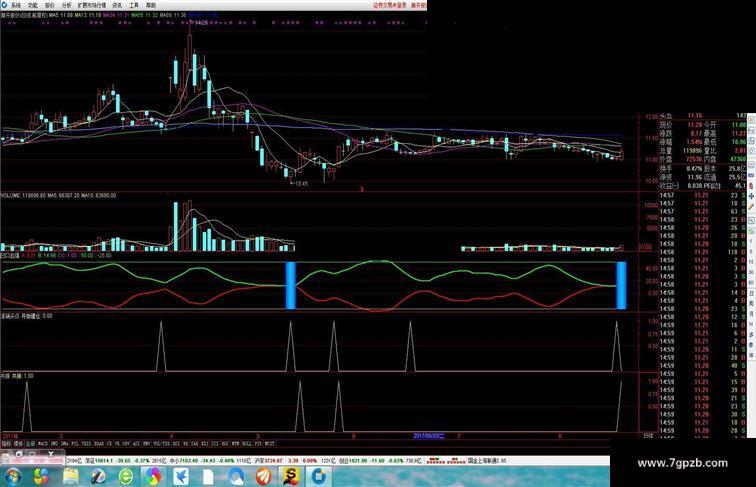Open the multicolor pinwheel app in taskbar
756x487 pixels.
pyautogui.click(x=154, y=477)
